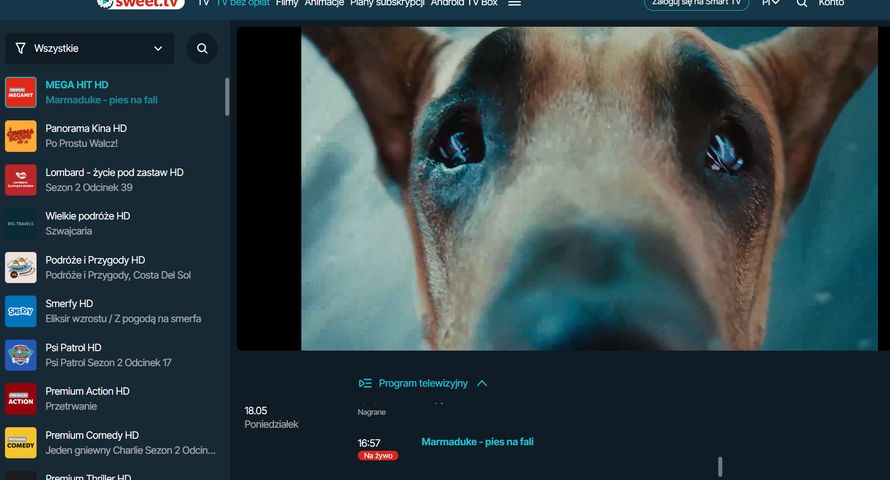Open the Psi Patrol HD channel logo
The height and width of the screenshot is (480, 890).
tap(21, 355)
